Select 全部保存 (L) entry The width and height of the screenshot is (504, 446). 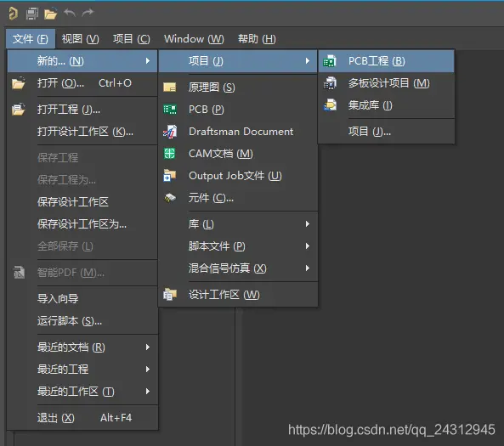pos(82,246)
